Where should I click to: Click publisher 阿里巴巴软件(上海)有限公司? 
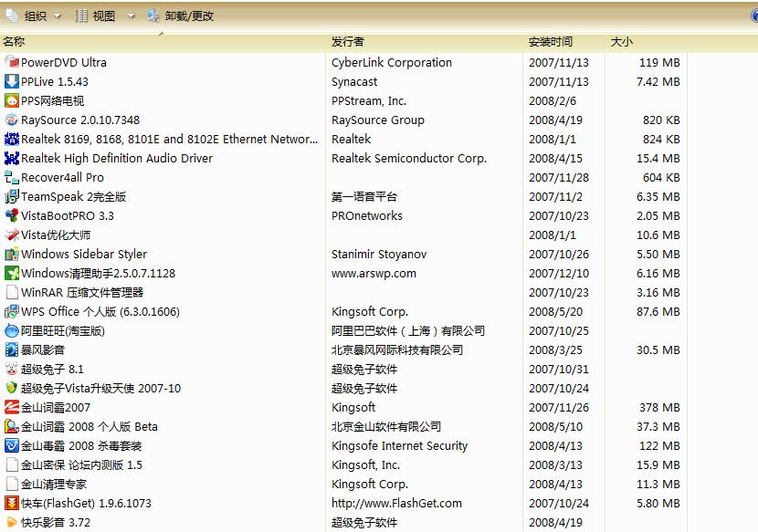pos(408,331)
